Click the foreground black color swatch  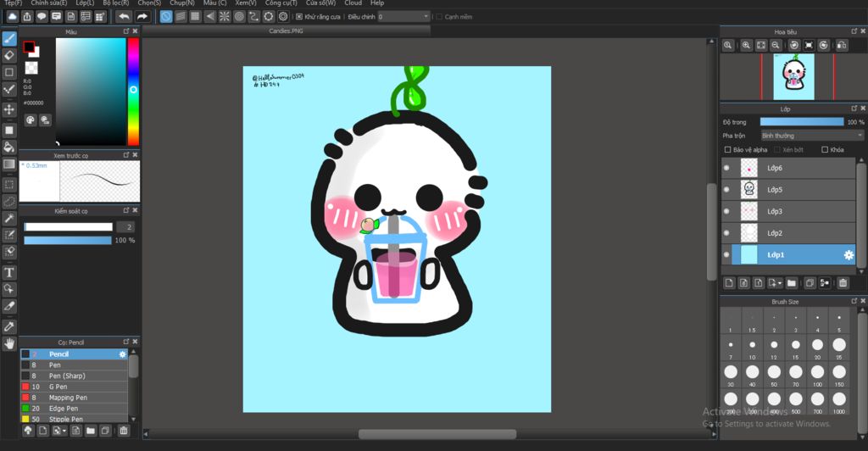(29, 47)
